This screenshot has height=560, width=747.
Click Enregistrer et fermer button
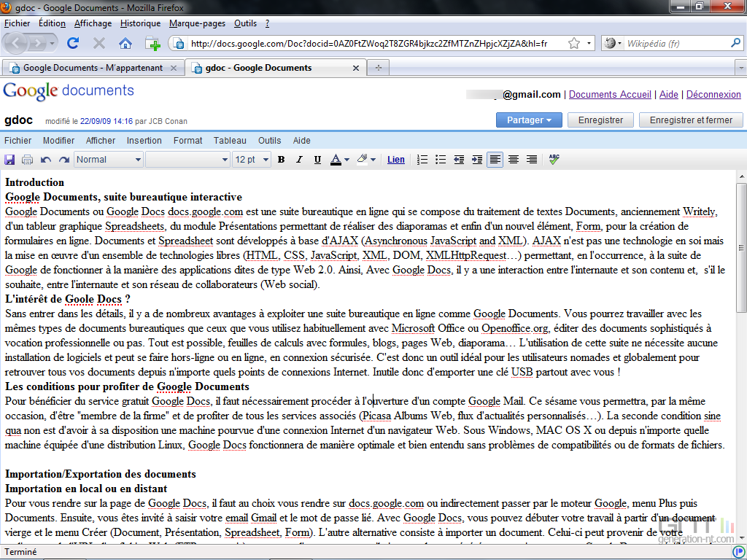691,120
